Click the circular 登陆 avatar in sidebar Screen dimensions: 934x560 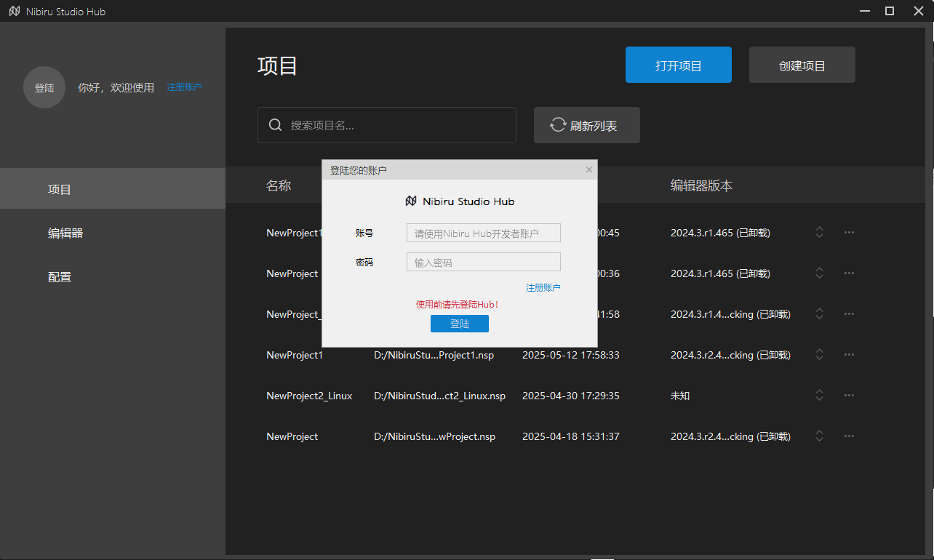pos(44,87)
